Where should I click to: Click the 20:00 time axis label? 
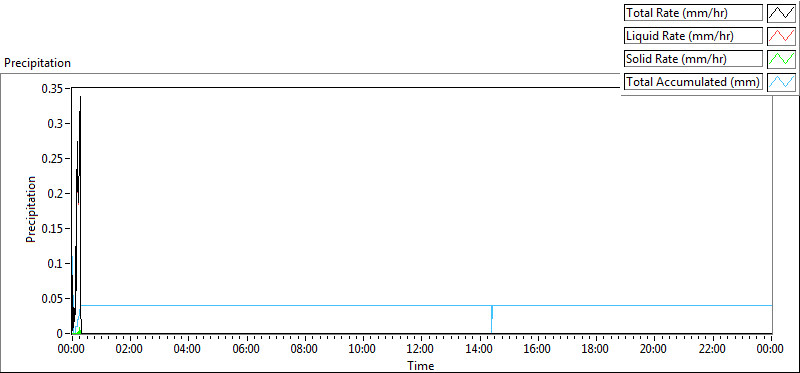coord(654,350)
